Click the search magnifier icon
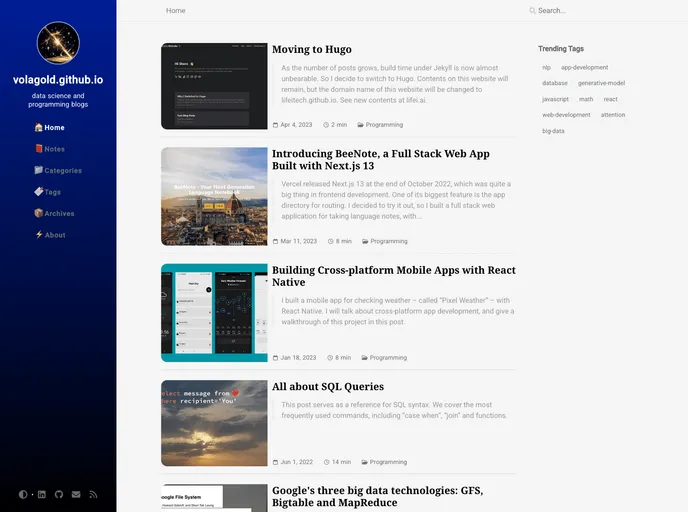Screen dimensions: 688x512 coord(532,11)
